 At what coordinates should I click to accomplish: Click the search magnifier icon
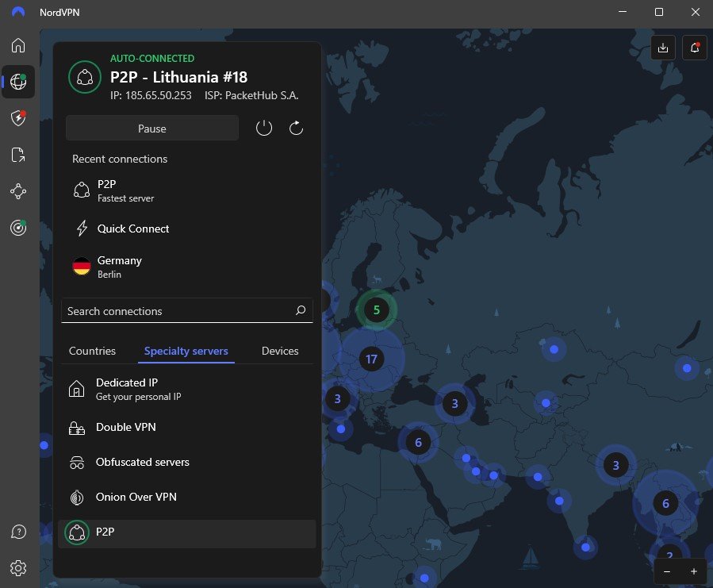click(x=301, y=310)
